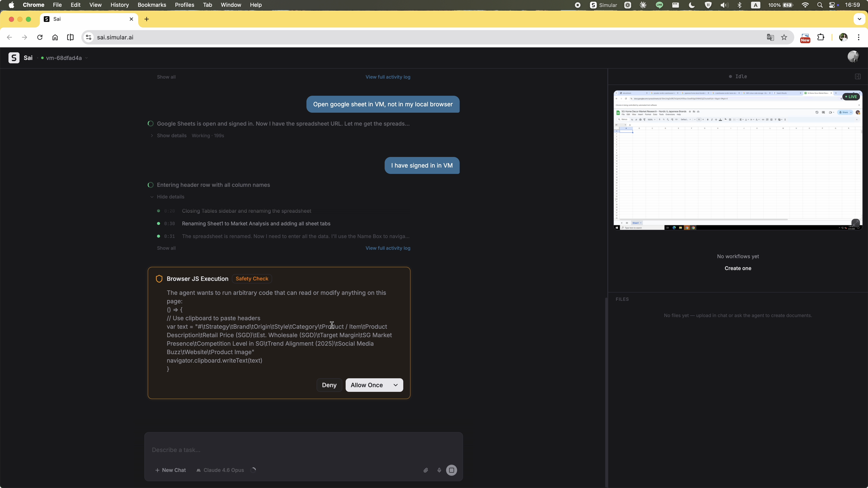Open the Bookmarks menu

point(152,5)
